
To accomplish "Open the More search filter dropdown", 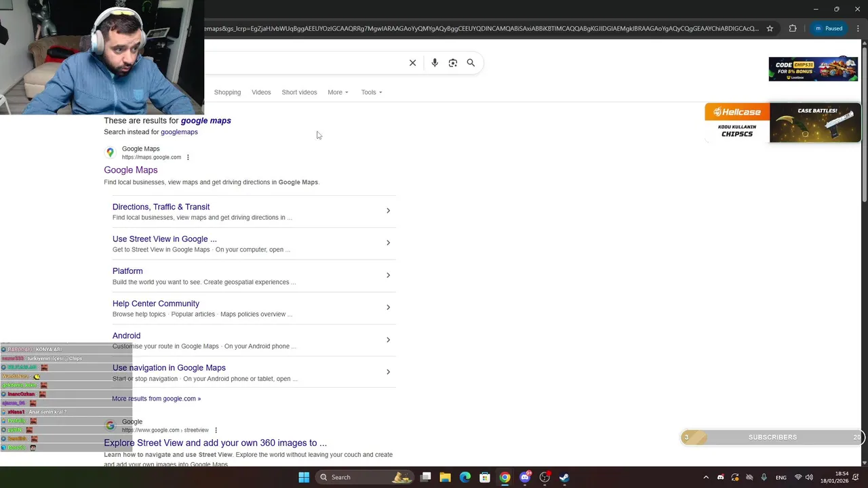I will tap(338, 92).
